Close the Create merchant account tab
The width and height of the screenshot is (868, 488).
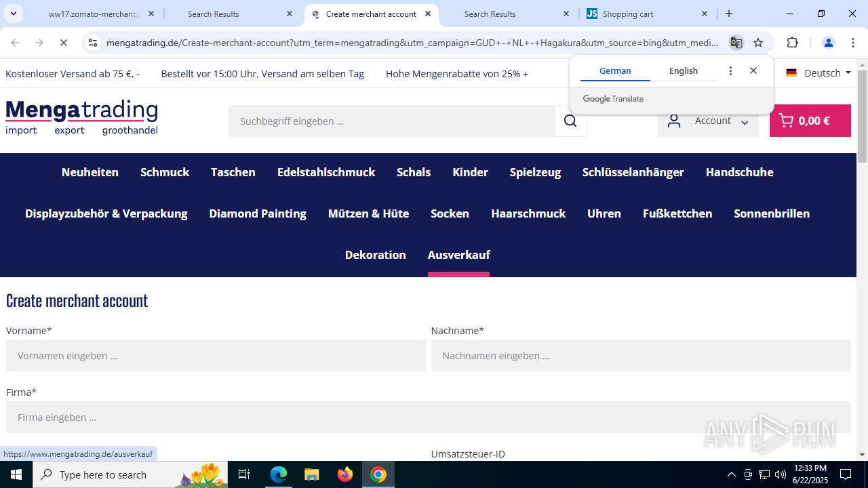[x=428, y=14]
